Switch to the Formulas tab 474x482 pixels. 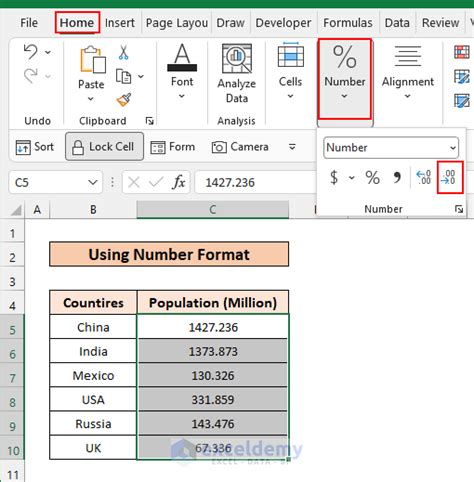(348, 23)
